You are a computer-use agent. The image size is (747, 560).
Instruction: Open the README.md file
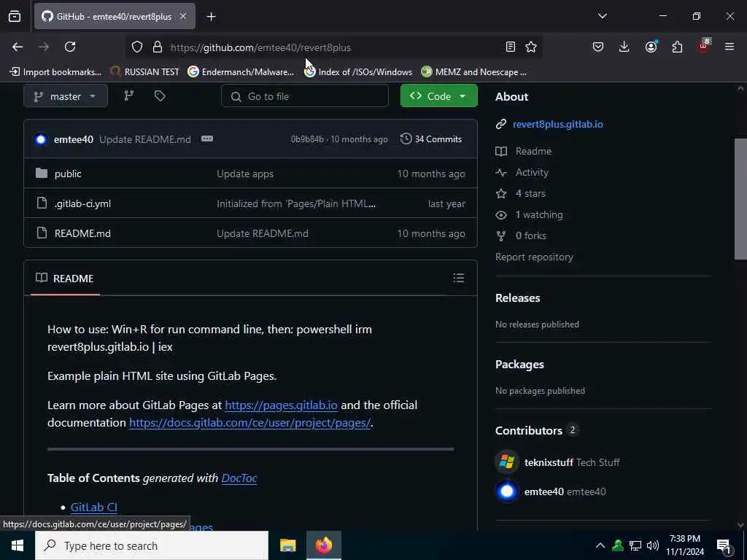coord(82,233)
